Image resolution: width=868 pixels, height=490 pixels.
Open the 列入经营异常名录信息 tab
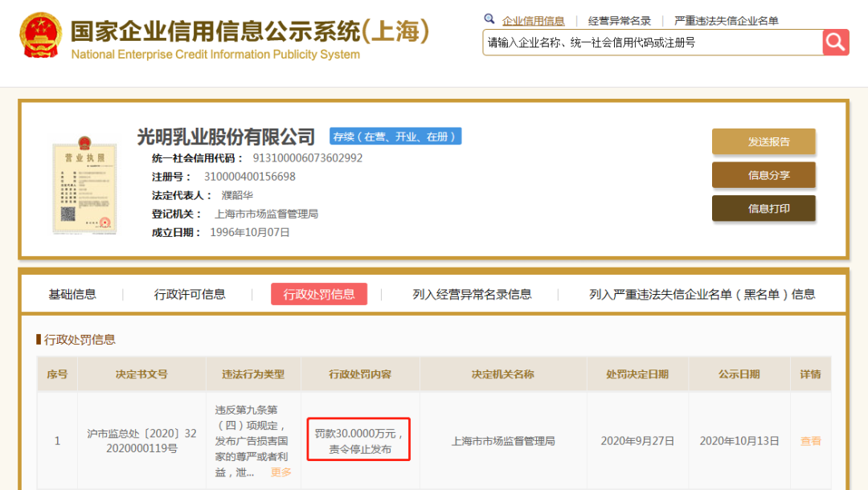click(472, 294)
